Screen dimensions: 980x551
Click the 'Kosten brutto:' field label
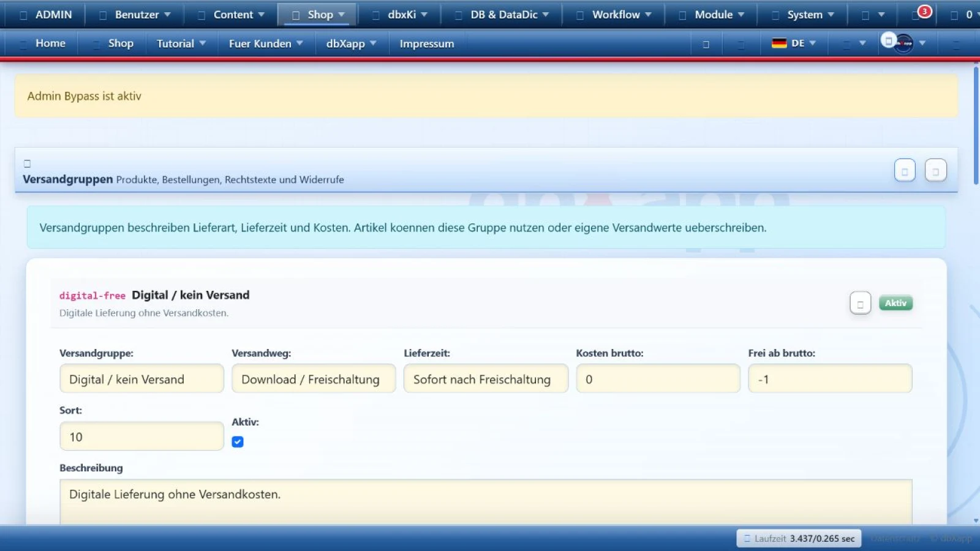(609, 353)
